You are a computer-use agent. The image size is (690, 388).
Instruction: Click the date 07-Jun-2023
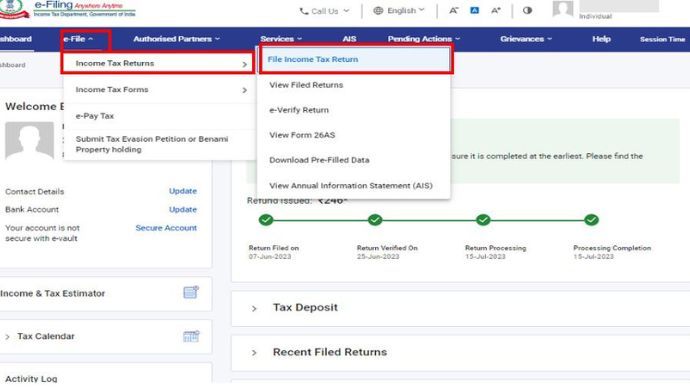tap(270, 256)
